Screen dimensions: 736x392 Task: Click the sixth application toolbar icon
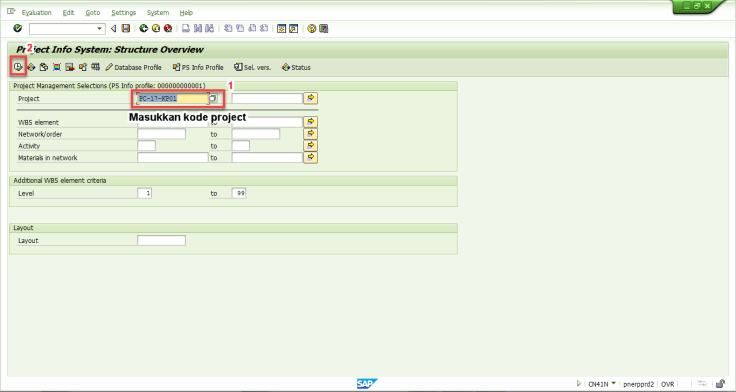83,67
